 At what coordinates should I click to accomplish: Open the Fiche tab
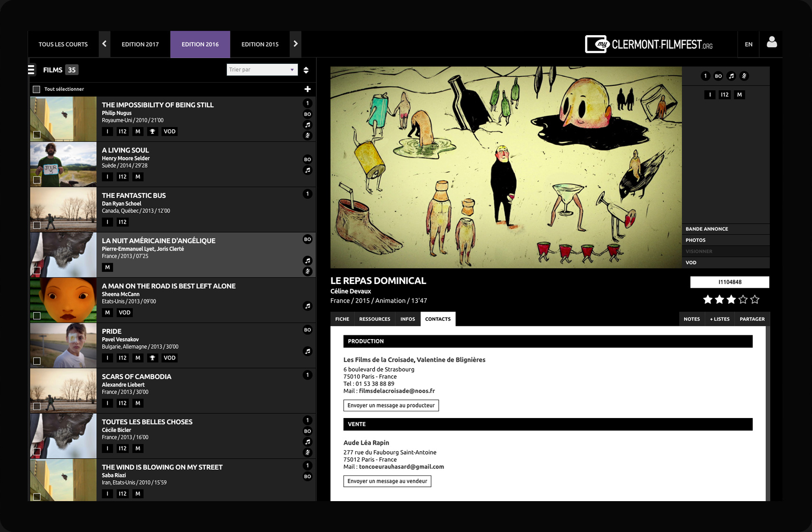(x=342, y=319)
